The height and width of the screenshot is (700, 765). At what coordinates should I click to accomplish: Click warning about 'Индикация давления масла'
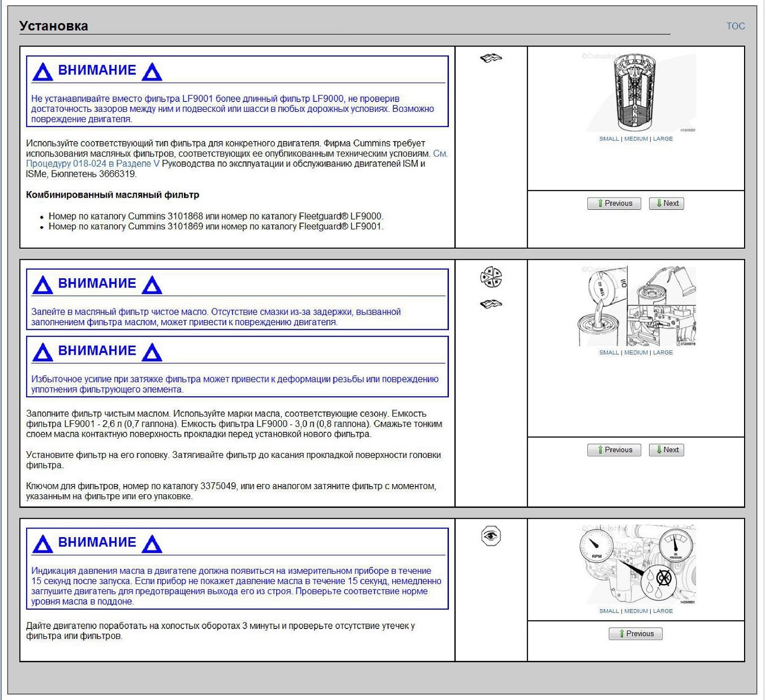(x=236, y=586)
